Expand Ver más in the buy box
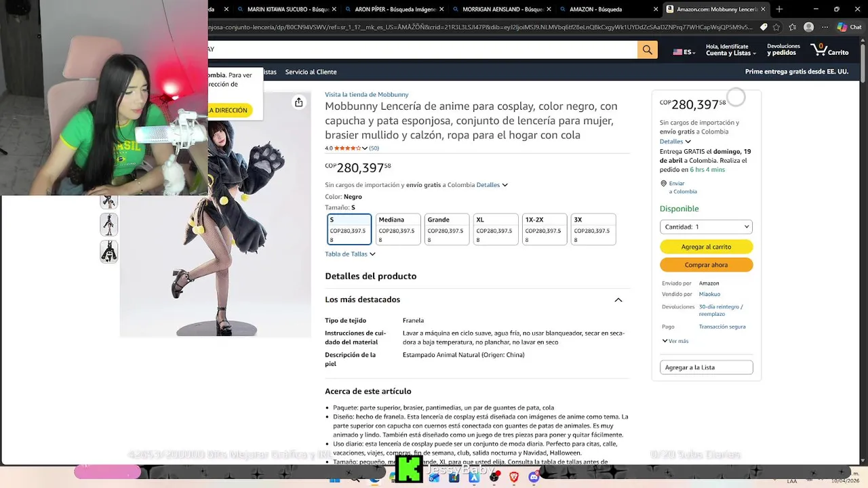The height and width of the screenshot is (488, 868). click(x=675, y=341)
